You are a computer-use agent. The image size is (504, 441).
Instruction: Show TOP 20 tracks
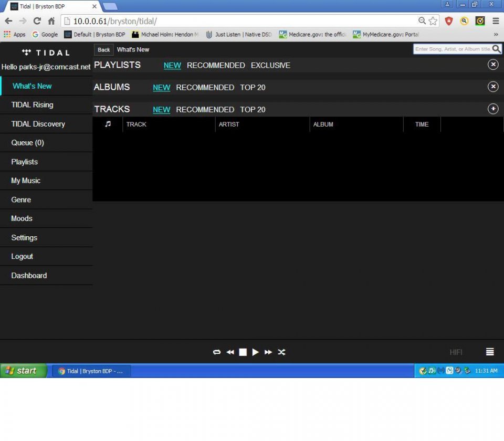(253, 110)
